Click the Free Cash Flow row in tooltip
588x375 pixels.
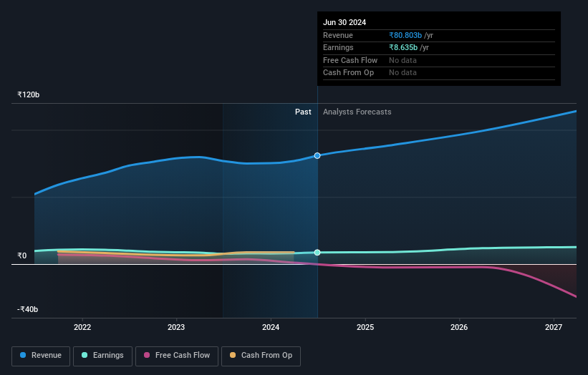pos(439,60)
